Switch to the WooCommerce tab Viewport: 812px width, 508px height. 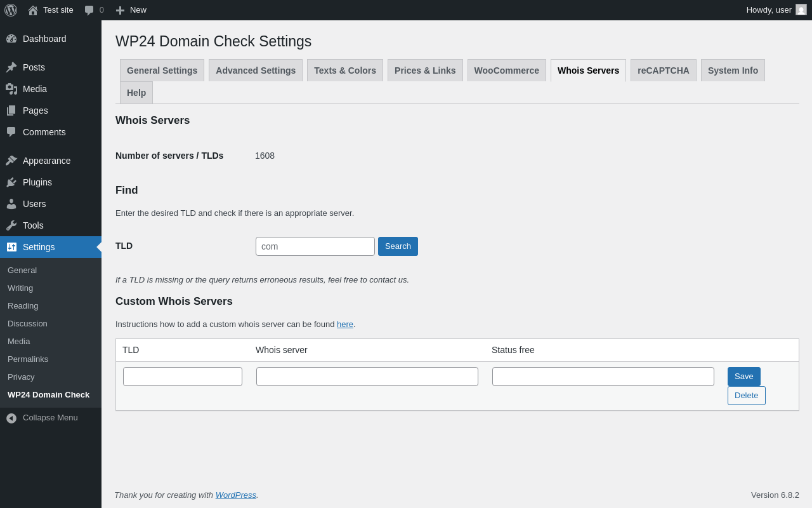tap(507, 70)
